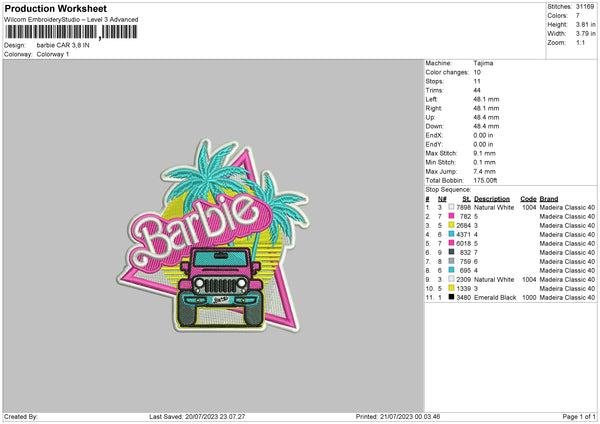The width and height of the screenshot is (600, 424).
Task: Click stitch count 759 in stop row 7
Action: 465,261
